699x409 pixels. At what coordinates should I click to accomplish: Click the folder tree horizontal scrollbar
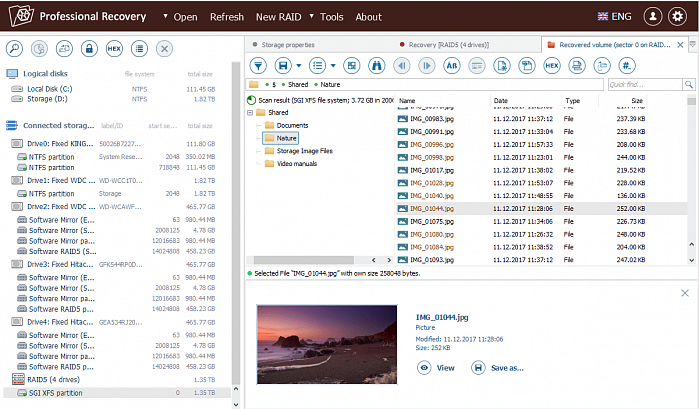point(304,260)
